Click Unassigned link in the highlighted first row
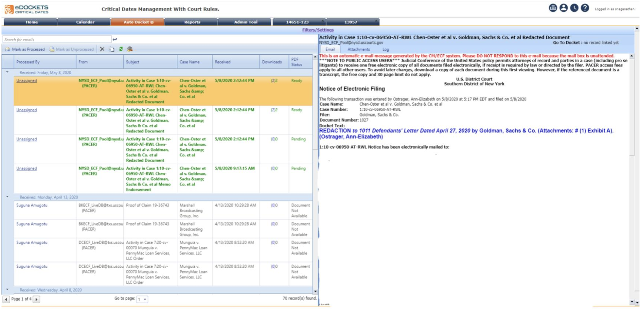Viewport: 644px width, 313px height. pos(26,81)
